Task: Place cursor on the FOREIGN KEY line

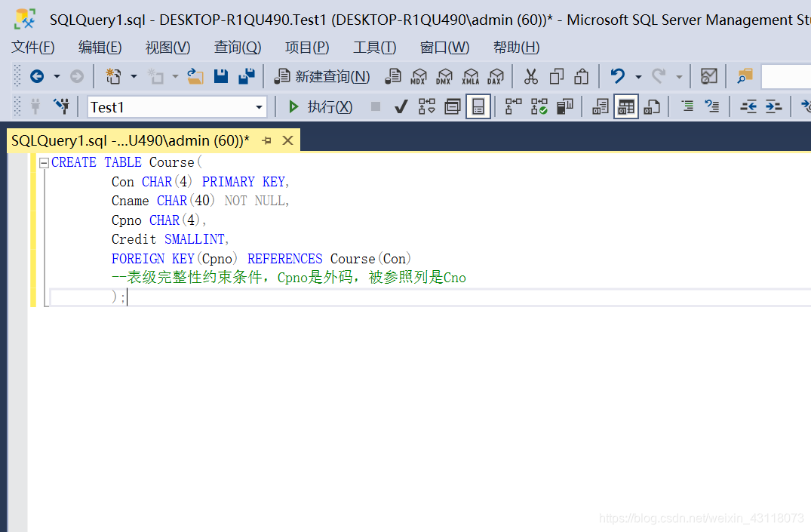Action: (x=261, y=259)
